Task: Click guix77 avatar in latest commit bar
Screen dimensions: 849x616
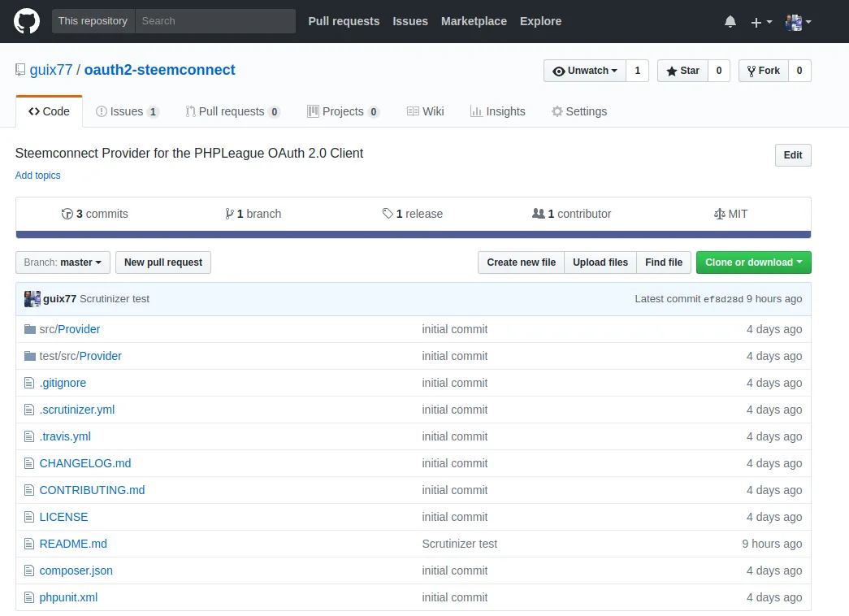Action: click(x=32, y=298)
